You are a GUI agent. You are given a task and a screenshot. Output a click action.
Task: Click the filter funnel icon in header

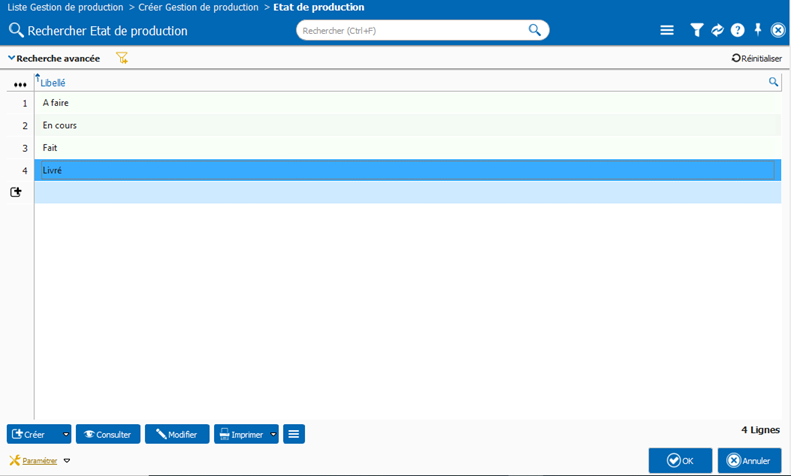[697, 31]
